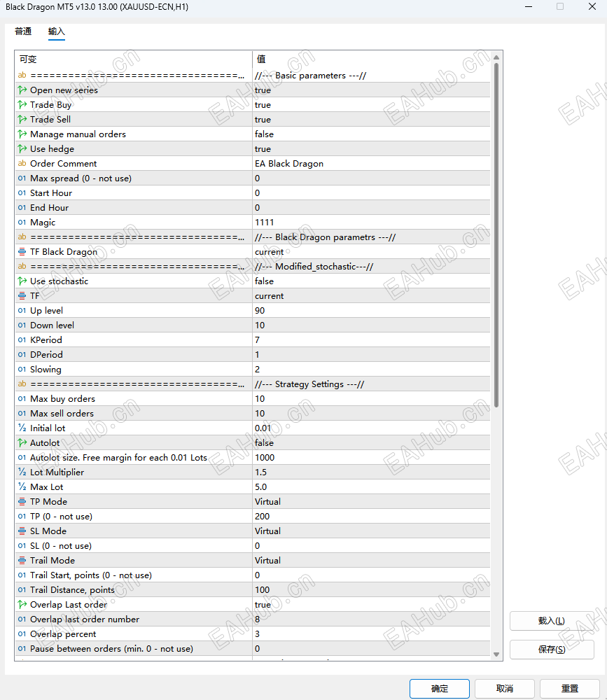Confirm with the 确定 button
This screenshot has width=607, height=700.
[440, 689]
